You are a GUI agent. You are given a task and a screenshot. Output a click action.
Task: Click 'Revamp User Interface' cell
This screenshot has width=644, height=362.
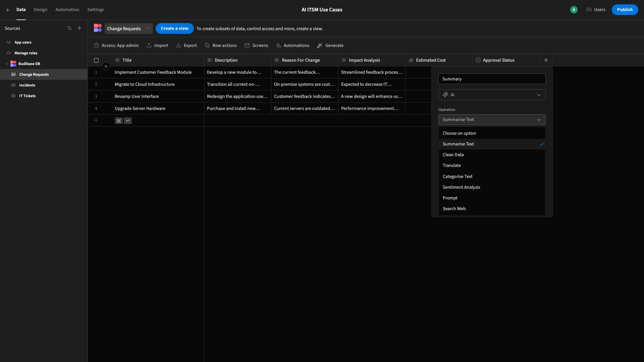(158, 97)
